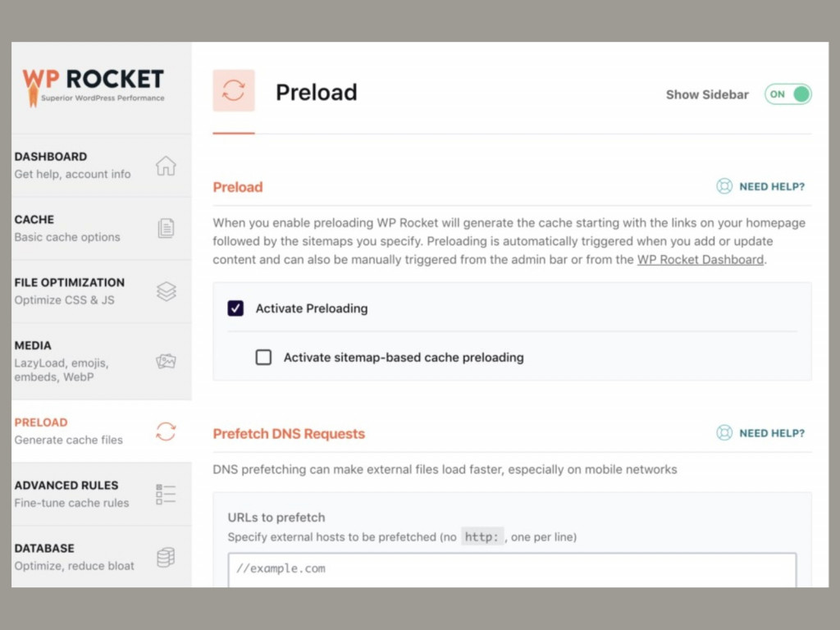Follow the WP Rocket Dashboard link
Image resolution: width=840 pixels, height=630 pixels.
[700, 259]
